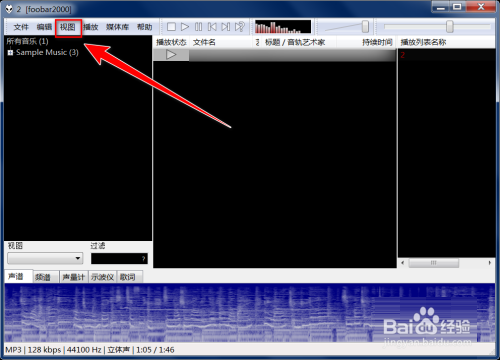
Task: Click the 立体声 status bar entry
Action: coord(118,350)
